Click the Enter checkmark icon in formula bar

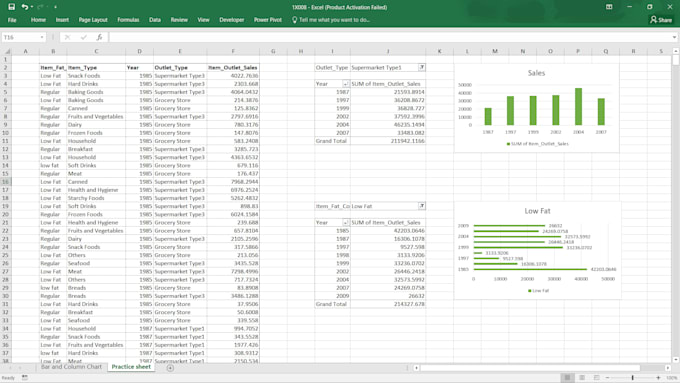[x=84, y=37]
